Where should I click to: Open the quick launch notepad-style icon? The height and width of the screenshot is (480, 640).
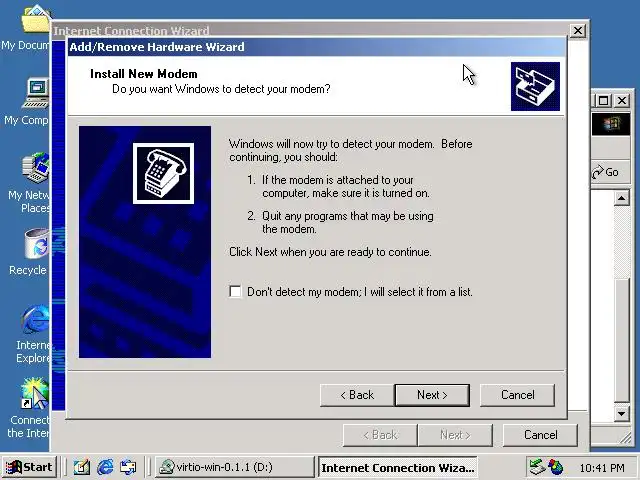coord(82,467)
